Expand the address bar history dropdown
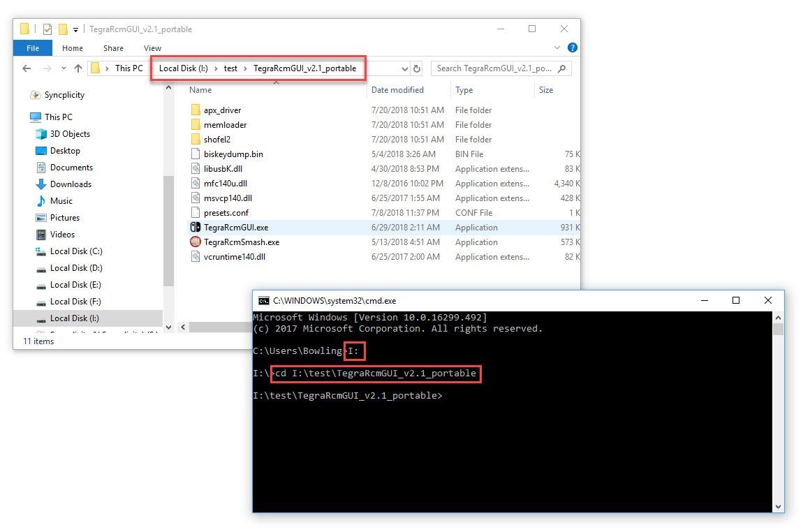Viewport: 810px width, 532px height. (x=404, y=68)
